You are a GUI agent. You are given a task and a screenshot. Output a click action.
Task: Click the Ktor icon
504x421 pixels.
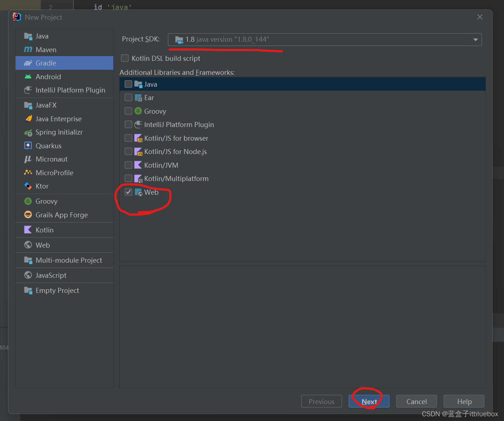click(28, 186)
